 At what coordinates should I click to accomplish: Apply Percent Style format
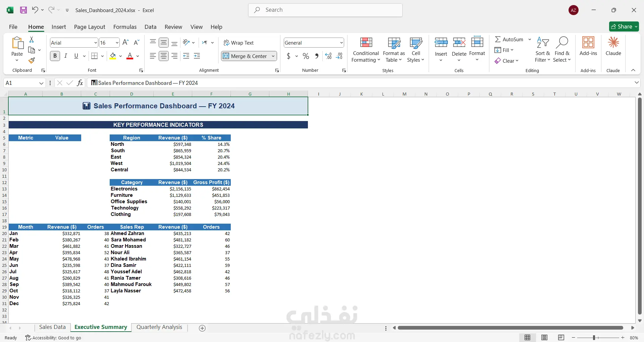306,56
